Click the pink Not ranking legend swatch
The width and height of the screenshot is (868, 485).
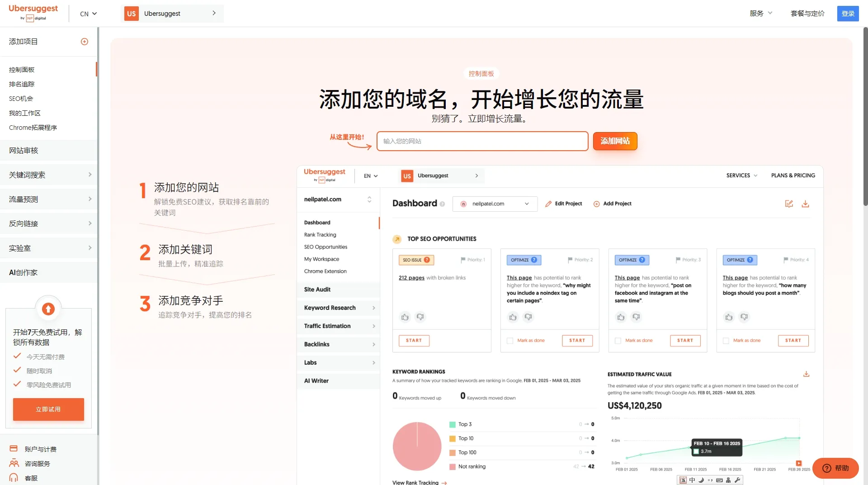coord(452,466)
